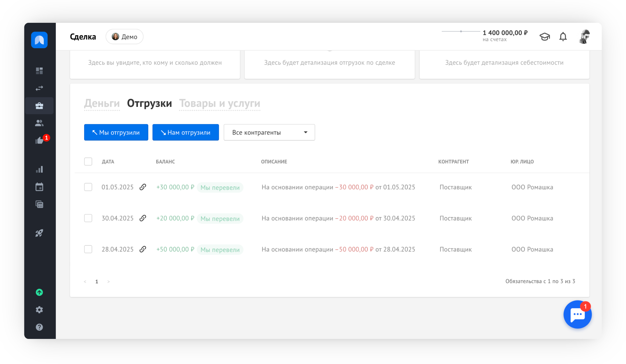Image resolution: width=626 pixels, height=364 pixels.
Task: Open the −30 000,00 ₽ operation link
Action: pyautogui.click(x=354, y=187)
